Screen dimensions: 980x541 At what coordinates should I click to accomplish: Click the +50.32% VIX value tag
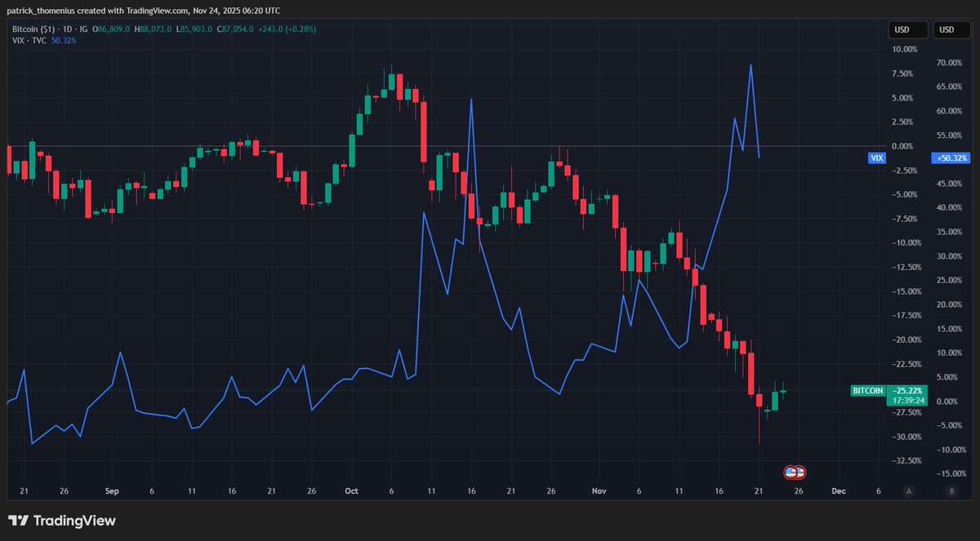[952, 157]
